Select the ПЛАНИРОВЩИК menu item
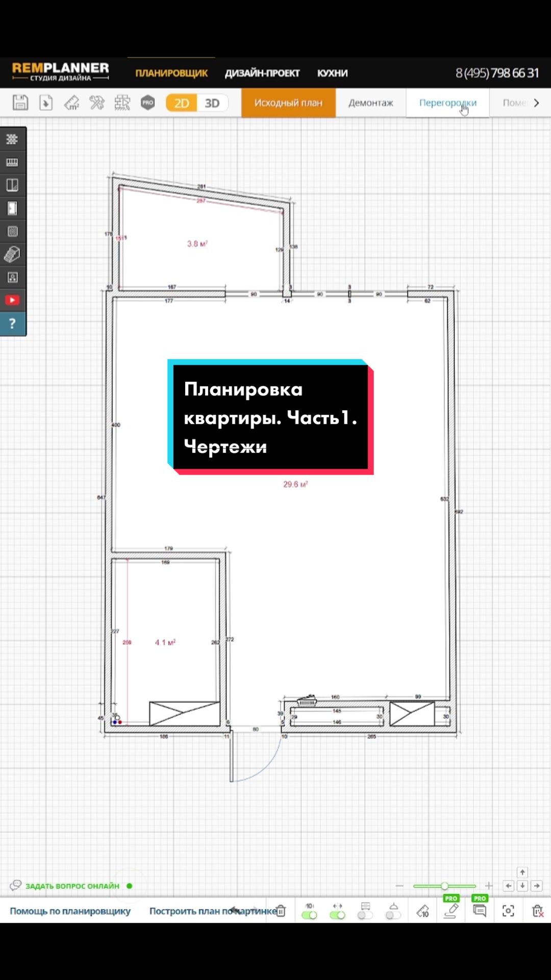 (171, 73)
